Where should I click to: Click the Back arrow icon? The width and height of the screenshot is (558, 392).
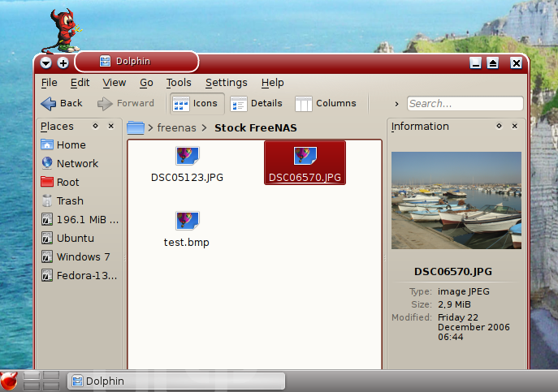(49, 104)
